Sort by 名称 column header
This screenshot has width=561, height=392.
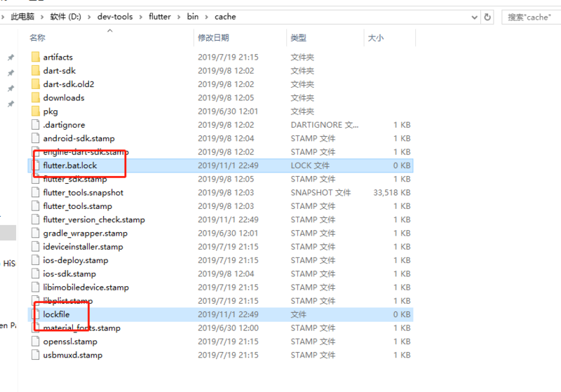[37, 38]
